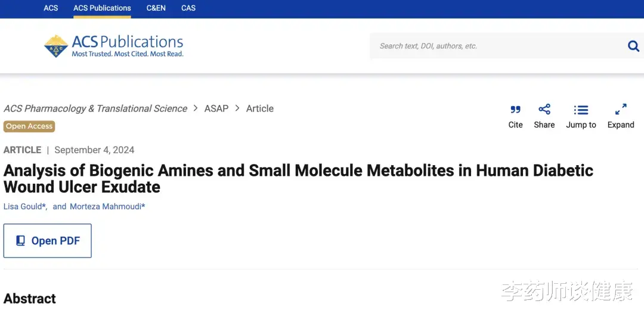Open the Jump to list icon
644x316 pixels.
581,110
